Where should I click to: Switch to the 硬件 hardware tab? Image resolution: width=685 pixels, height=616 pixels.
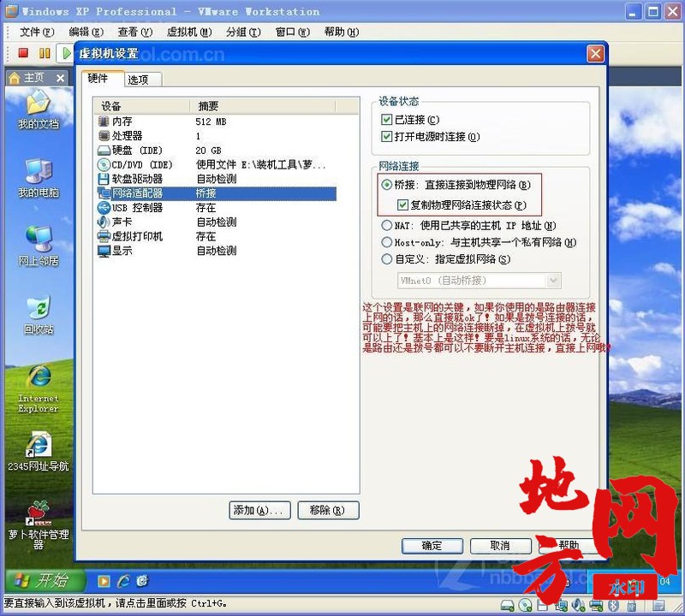(x=102, y=79)
